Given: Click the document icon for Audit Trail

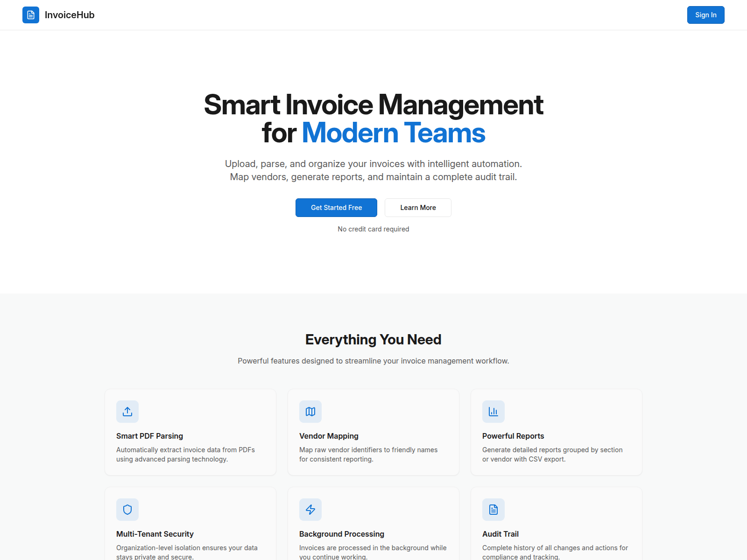Looking at the screenshot, I should coord(493,510).
